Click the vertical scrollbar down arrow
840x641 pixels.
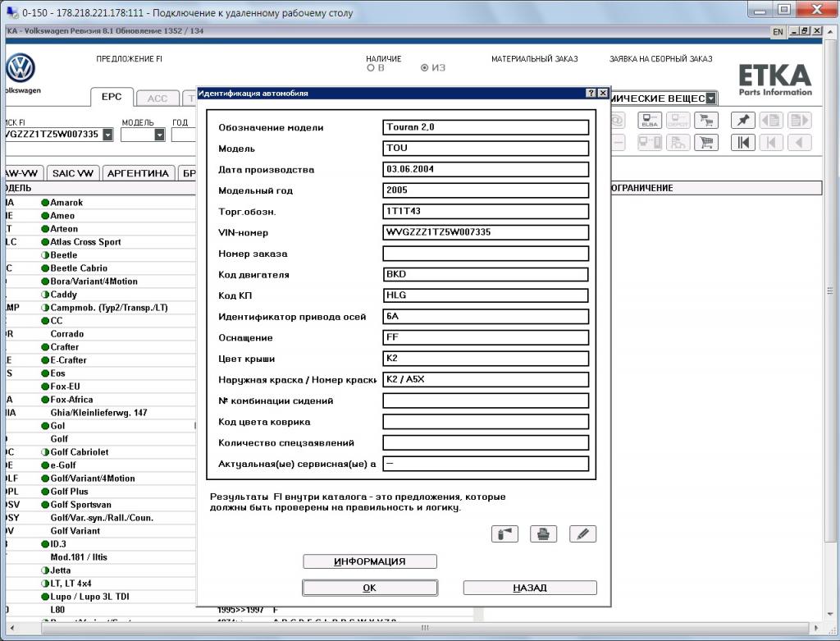[830, 614]
